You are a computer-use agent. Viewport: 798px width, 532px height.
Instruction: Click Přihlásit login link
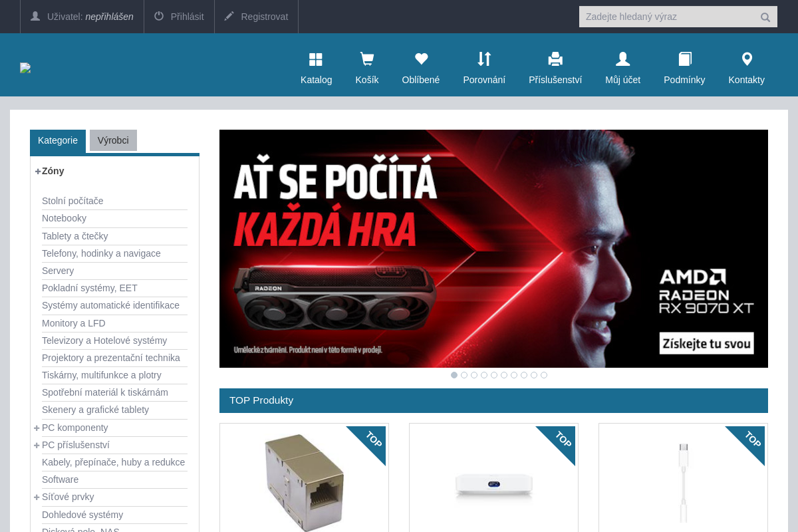point(188,17)
